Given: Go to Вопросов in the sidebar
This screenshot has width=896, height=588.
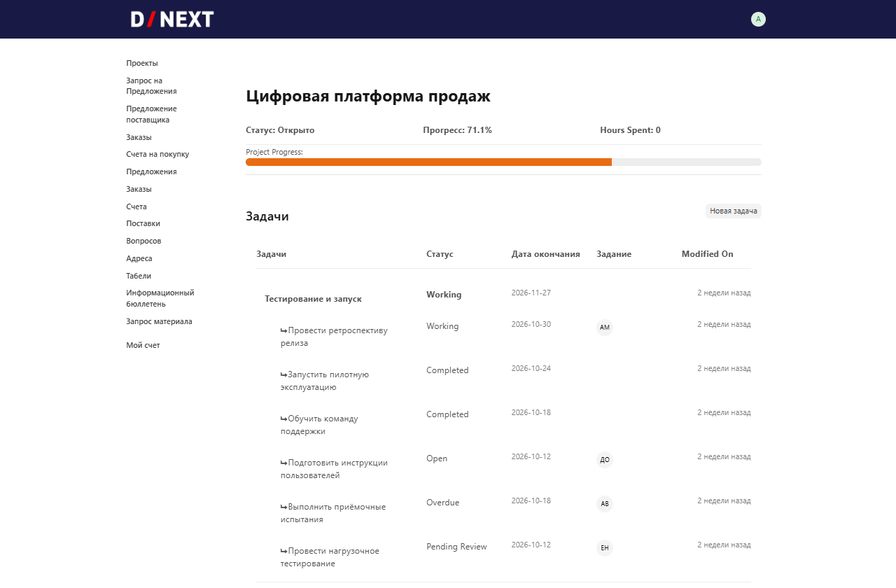Looking at the screenshot, I should tap(143, 241).
